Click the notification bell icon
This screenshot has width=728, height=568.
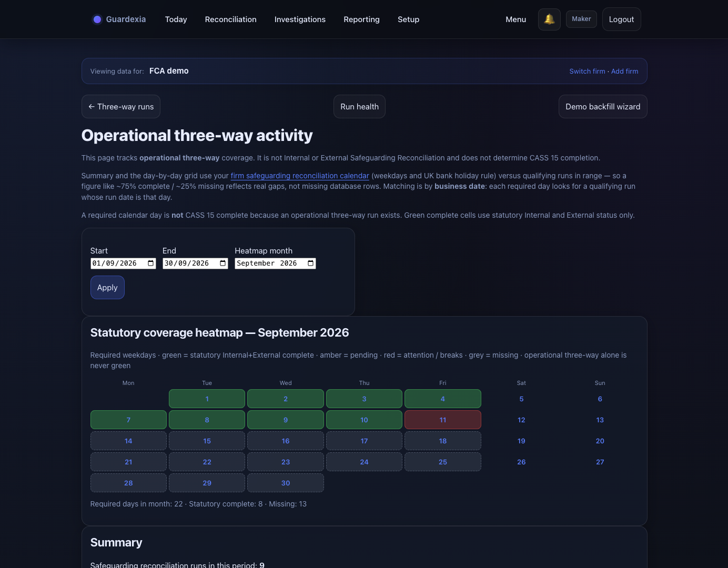click(549, 19)
